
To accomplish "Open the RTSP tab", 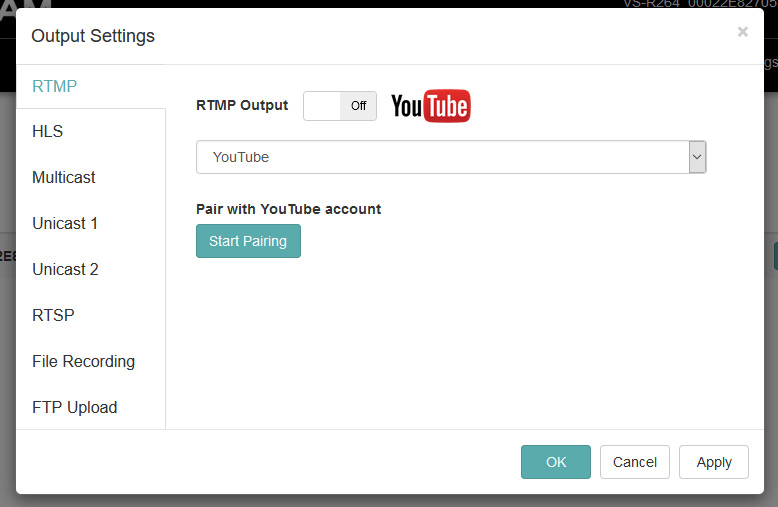I will [x=53, y=316].
